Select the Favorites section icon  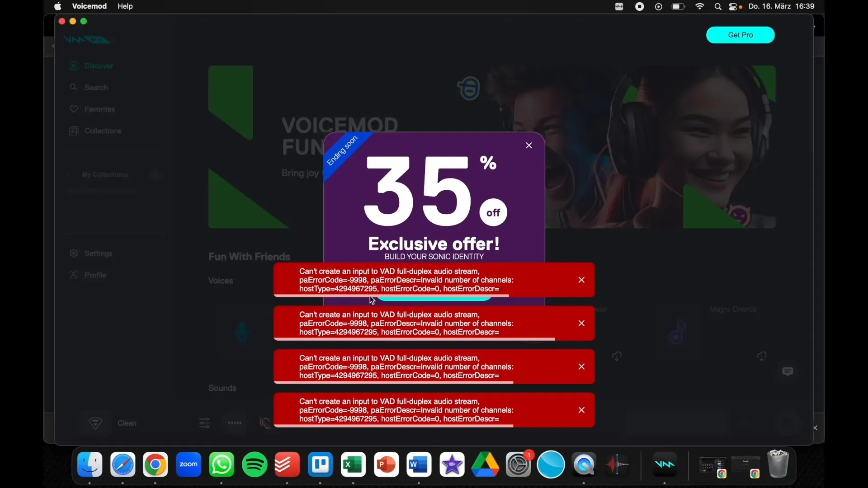point(73,109)
